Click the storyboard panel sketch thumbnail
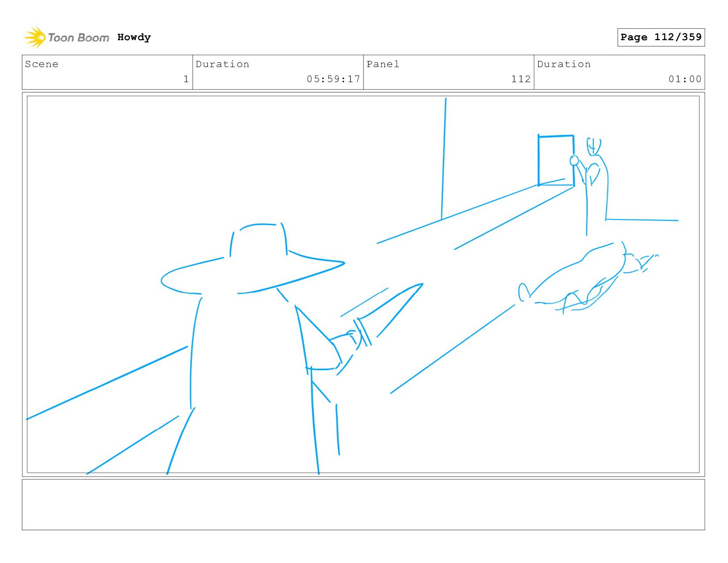 click(x=363, y=284)
